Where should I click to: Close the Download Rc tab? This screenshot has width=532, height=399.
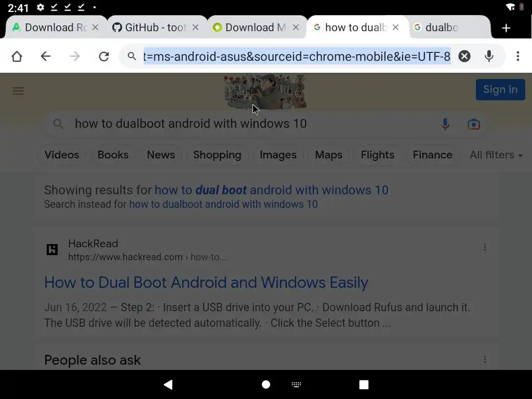tap(96, 27)
